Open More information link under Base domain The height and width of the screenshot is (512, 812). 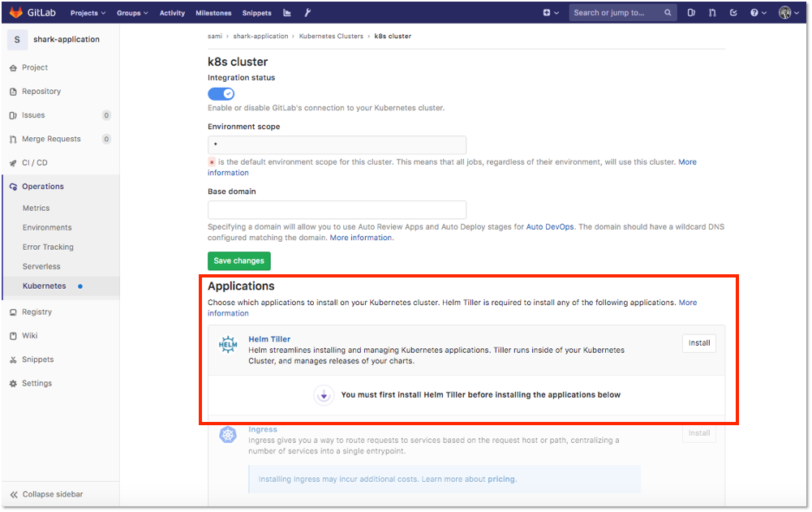coord(361,238)
